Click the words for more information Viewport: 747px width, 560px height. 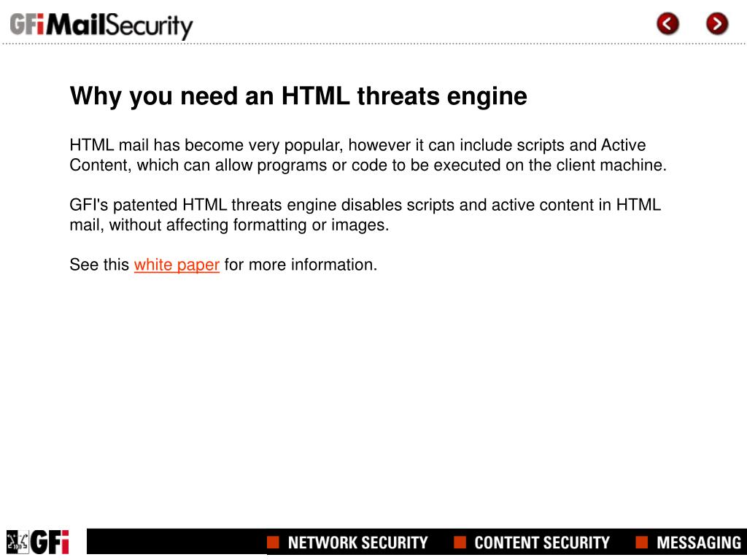pos(301,264)
